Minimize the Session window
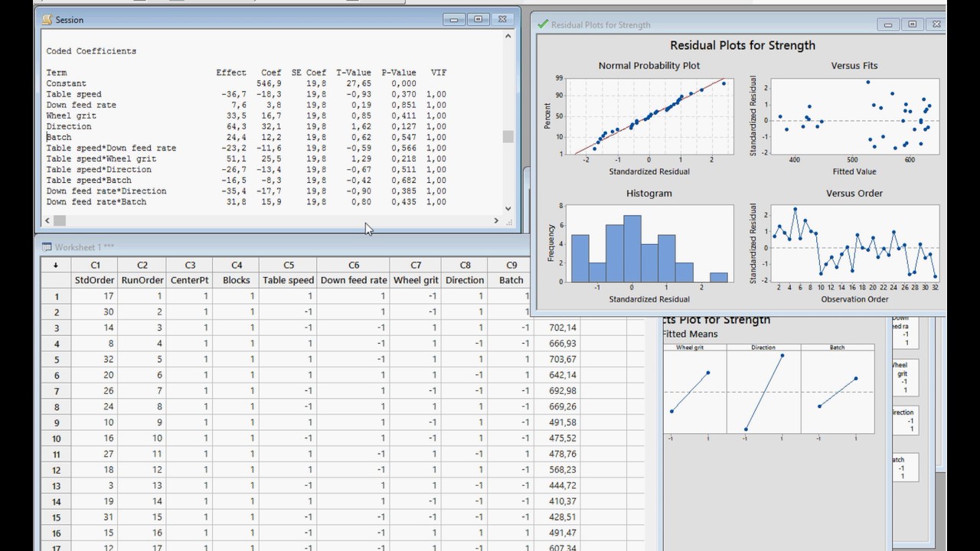Image resolution: width=980 pixels, height=551 pixels. coord(455,19)
